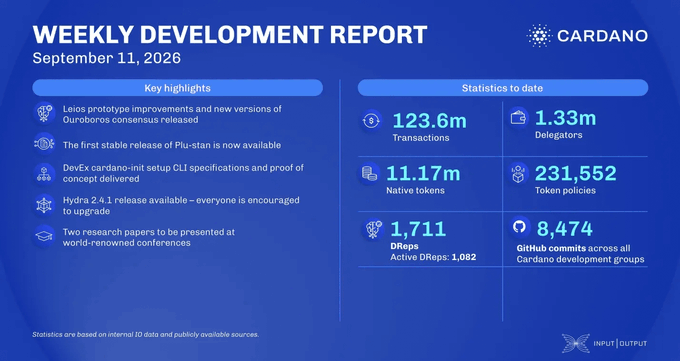Click the Hydra 2.4.1 release icon
The width and height of the screenshot is (680, 361).
[x=45, y=205]
